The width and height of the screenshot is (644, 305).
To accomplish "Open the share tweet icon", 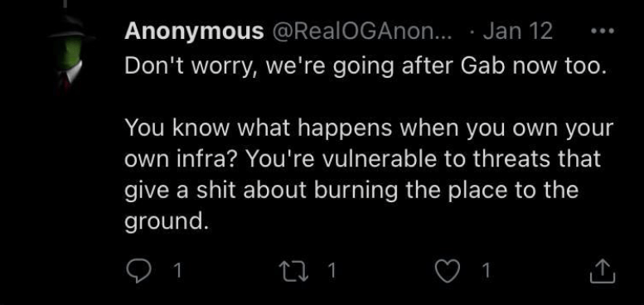I will (x=603, y=271).
